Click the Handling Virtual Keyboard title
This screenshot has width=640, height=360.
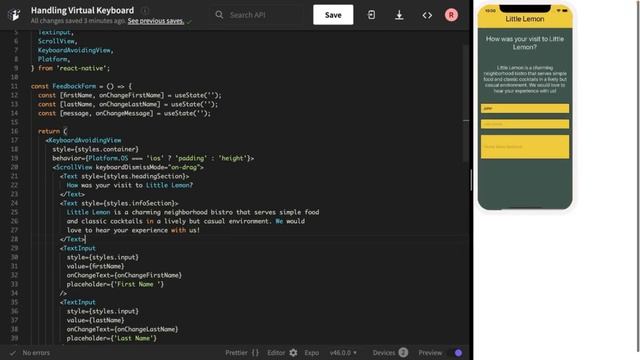point(82,10)
